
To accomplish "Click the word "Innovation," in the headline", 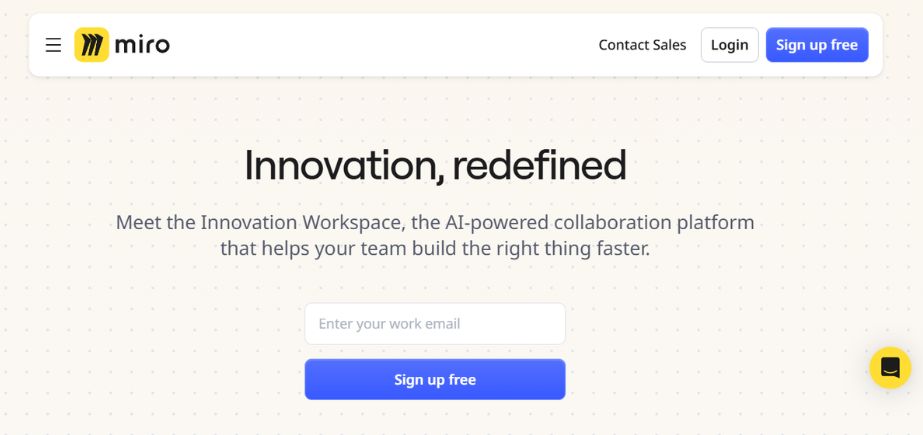I will (344, 166).
